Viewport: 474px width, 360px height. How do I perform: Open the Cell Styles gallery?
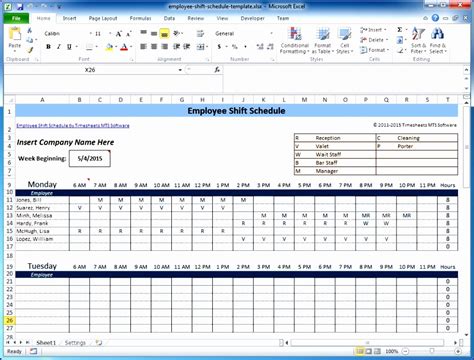345,40
